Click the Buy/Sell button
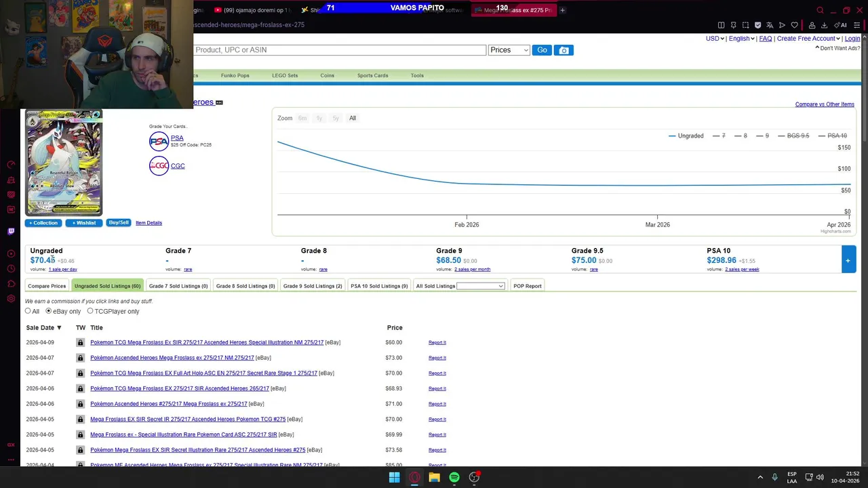 119,223
